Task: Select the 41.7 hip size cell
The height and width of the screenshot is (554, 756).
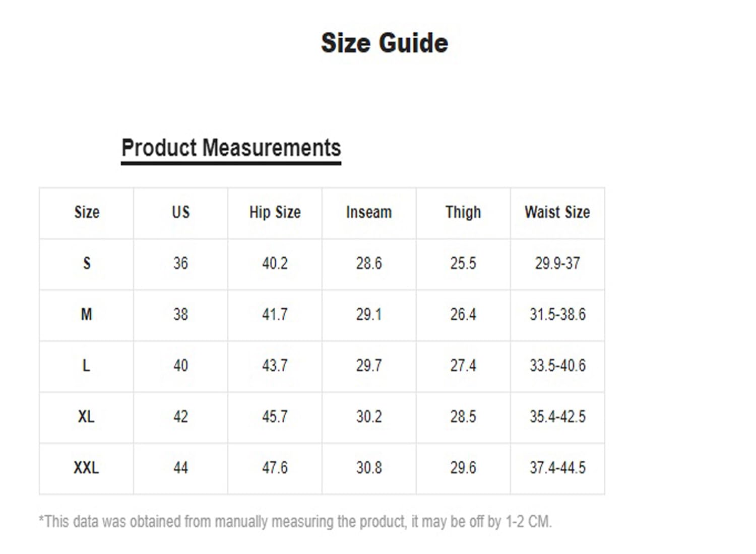Action: [275, 315]
